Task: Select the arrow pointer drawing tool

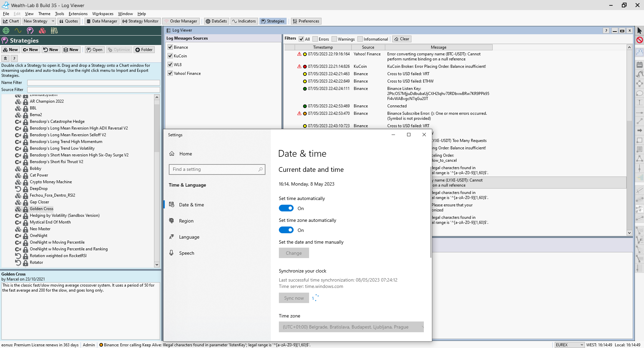Action: (639, 31)
